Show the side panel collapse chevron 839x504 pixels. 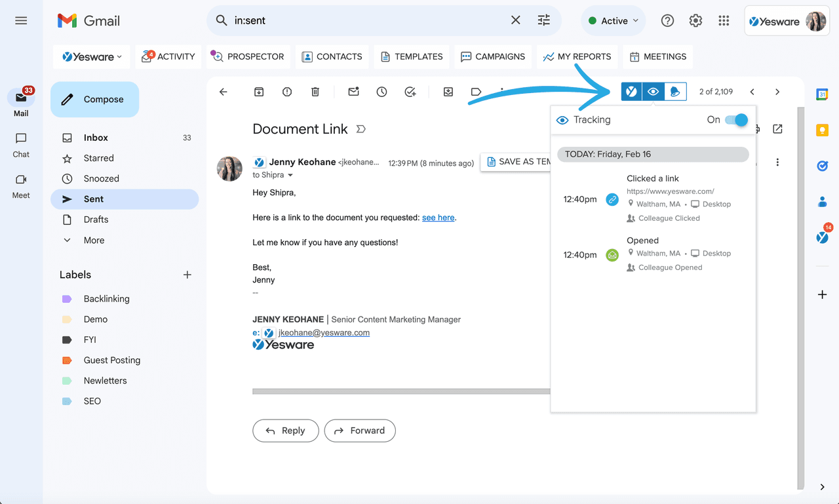[x=822, y=487]
